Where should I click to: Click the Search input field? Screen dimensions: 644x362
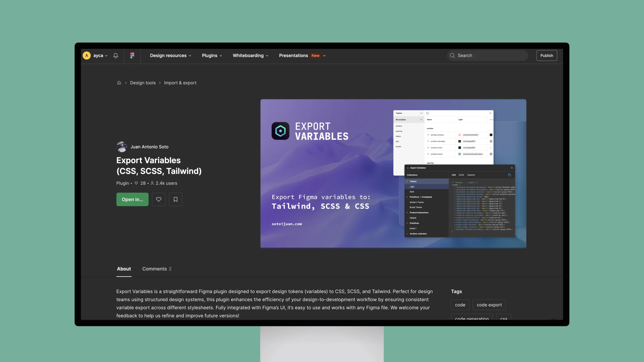(487, 55)
